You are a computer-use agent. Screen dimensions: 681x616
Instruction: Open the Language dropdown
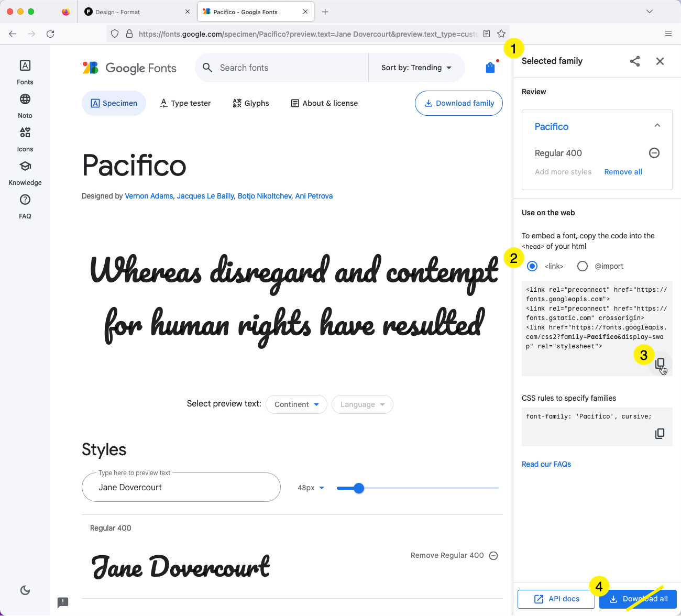coord(363,404)
